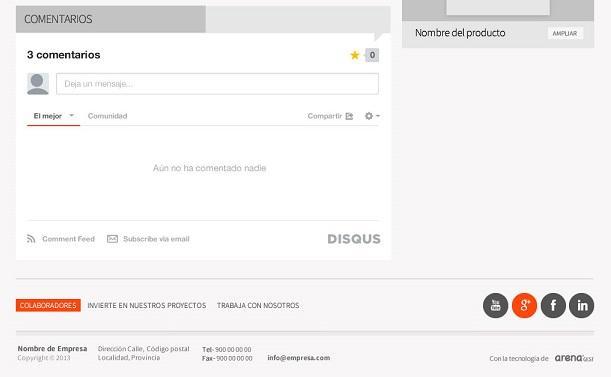The height and width of the screenshot is (377, 611).
Task: Focus the Deja un mensaje input field
Action: pyautogui.click(x=217, y=84)
